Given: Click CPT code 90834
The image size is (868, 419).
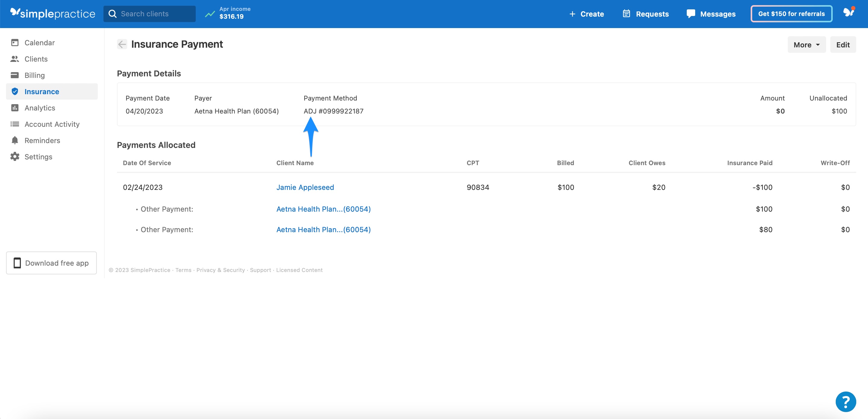Looking at the screenshot, I should tap(478, 187).
